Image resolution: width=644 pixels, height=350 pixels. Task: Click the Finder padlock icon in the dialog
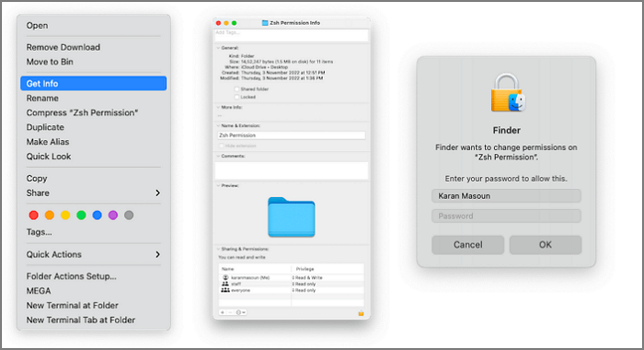pyautogui.click(x=508, y=93)
